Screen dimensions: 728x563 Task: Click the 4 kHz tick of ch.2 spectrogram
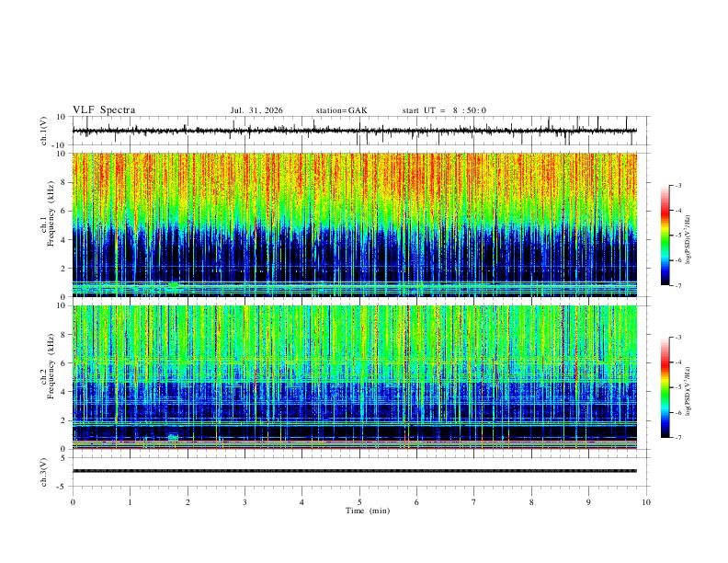[63, 392]
